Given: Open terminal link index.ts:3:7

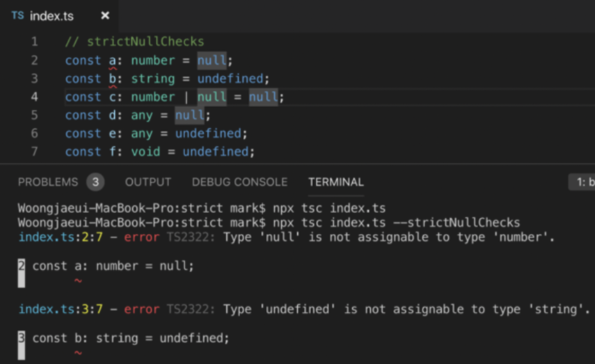Looking at the screenshot, I should pos(61,309).
